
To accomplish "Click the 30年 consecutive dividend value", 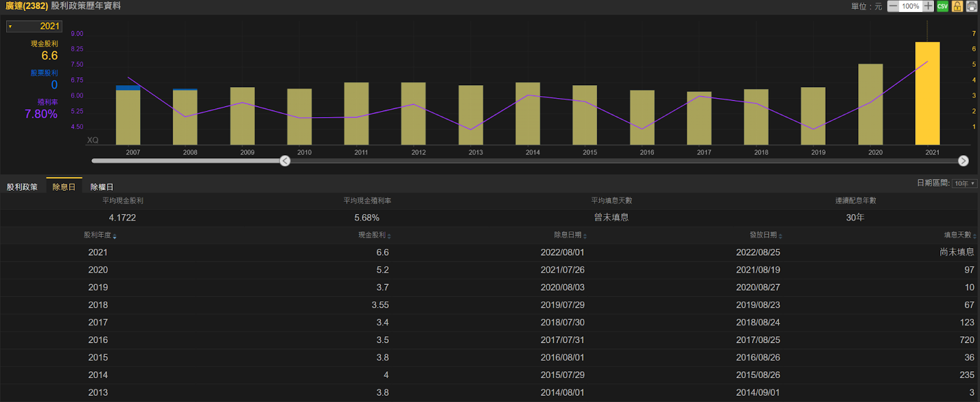I will click(855, 218).
